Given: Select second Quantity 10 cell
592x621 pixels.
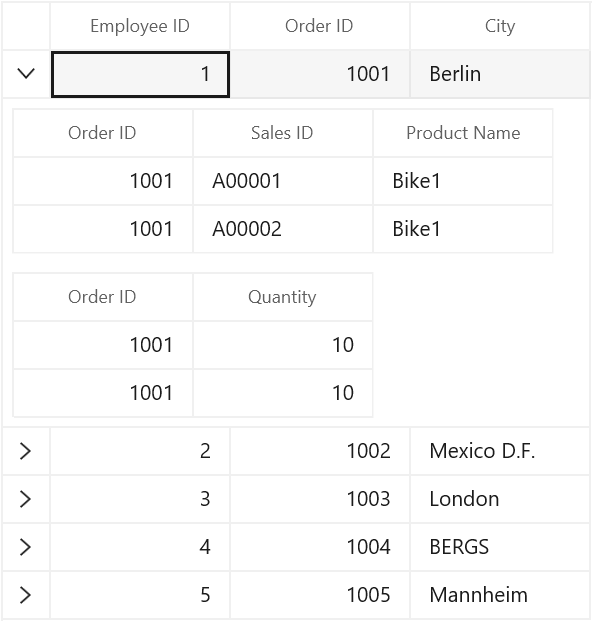Looking at the screenshot, I should coord(282,393).
